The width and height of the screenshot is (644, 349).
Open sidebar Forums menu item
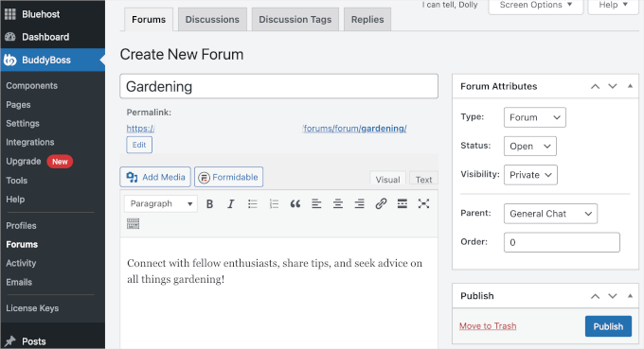click(x=22, y=244)
